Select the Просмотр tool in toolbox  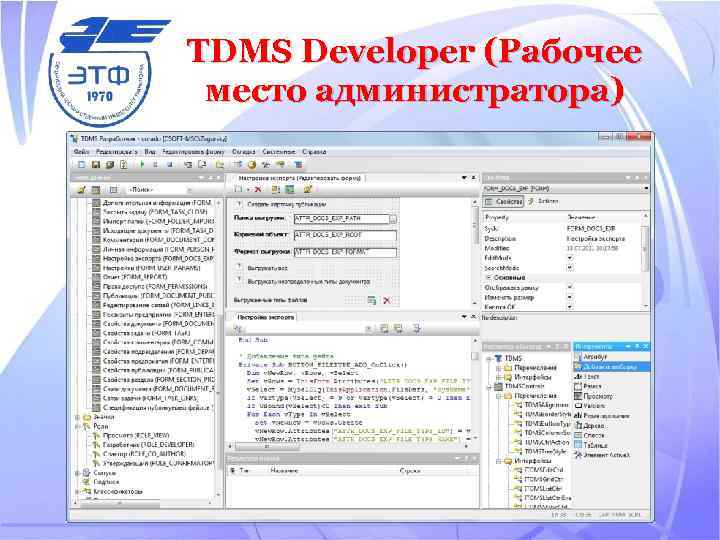pos(594,396)
